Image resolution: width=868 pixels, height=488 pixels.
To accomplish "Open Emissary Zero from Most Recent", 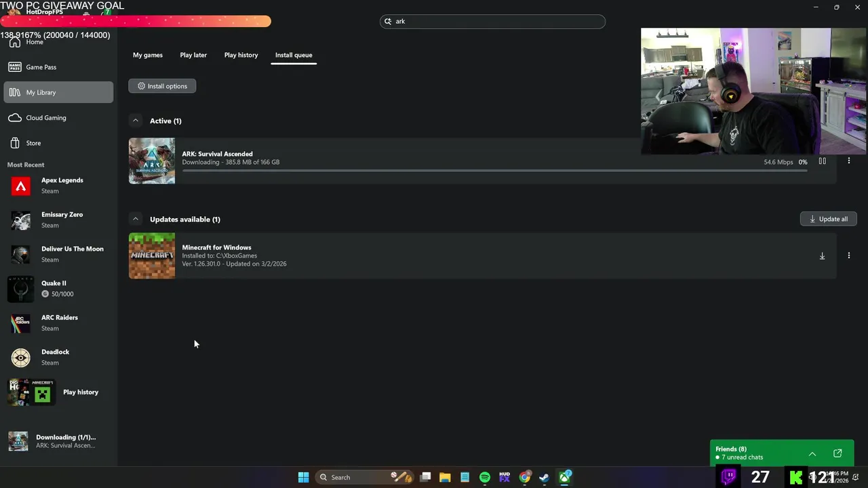I will point(58,220).
